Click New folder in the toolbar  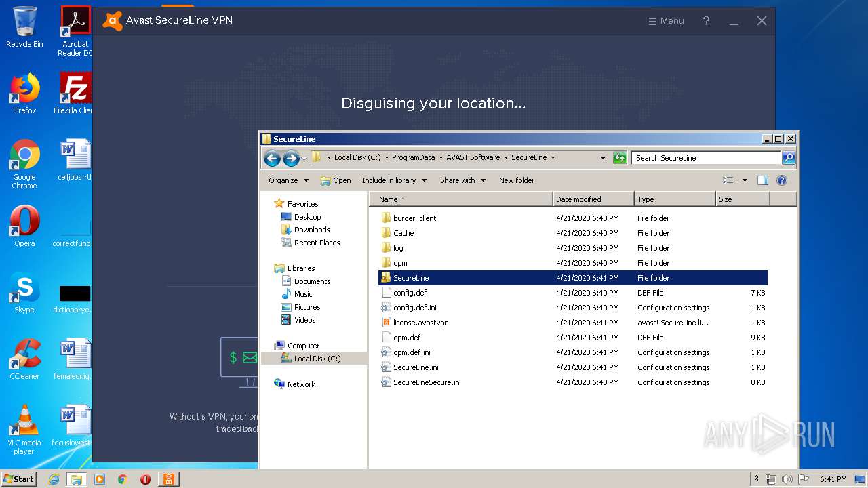coord(517,180)
